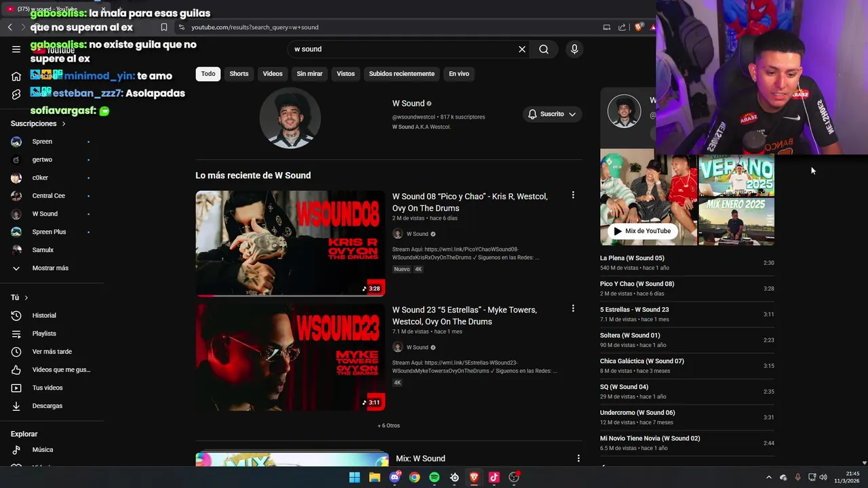The image size is (868, 488).
Task: Expand Mostrar más under subscriptions
Action: (52, 268)
